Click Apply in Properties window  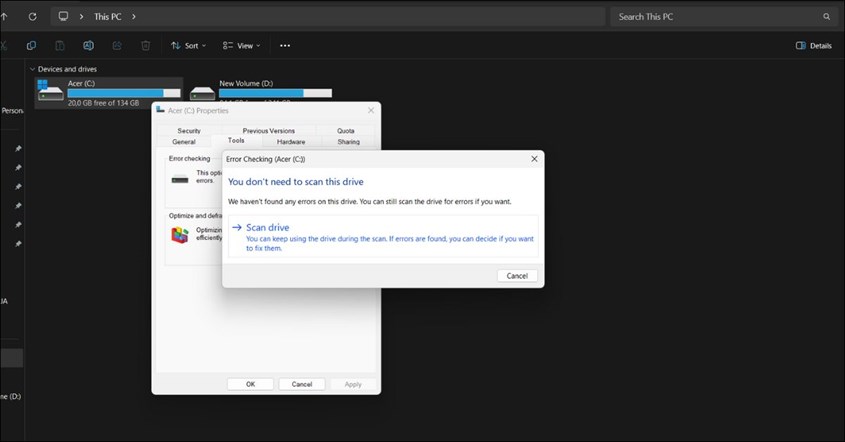coord(353,384)
